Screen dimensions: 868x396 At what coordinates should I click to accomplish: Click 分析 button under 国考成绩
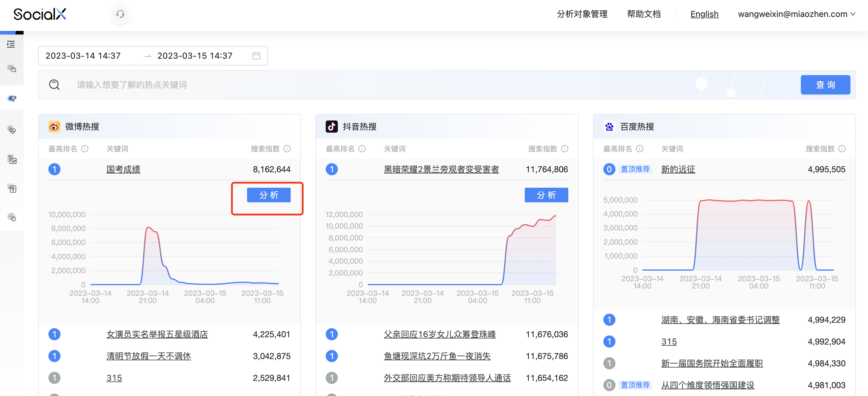click(x=269, y=195)
